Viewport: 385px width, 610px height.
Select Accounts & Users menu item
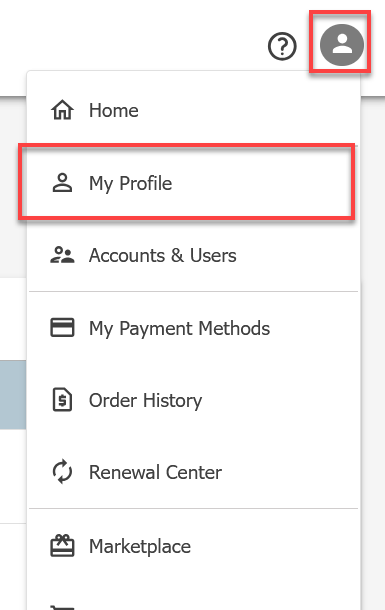pos(194,255)
